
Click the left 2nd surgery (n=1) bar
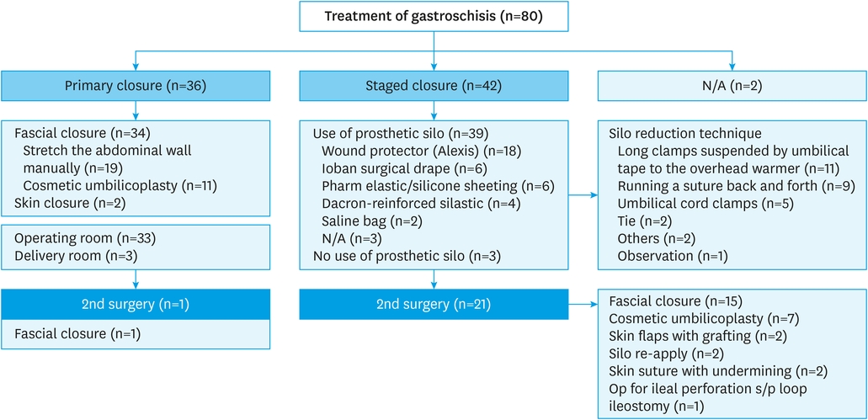click(135, 304)
